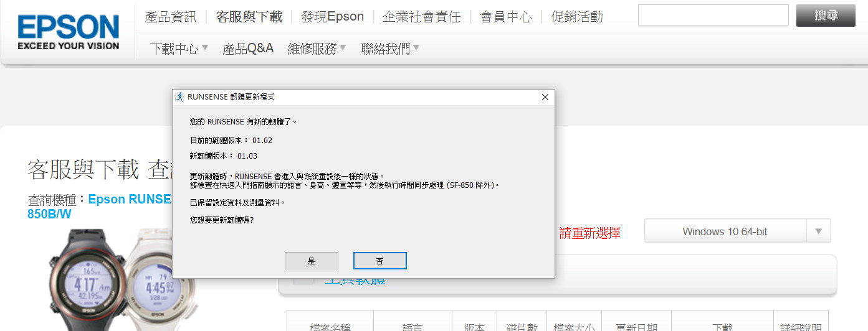Click the 目前的韌體版本 01.02 text
868x331 pixels.
coord(231,141)
